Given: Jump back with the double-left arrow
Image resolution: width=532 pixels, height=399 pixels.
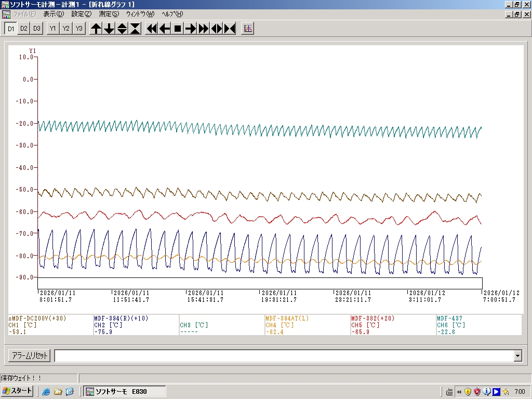Looking at the screenshot, I should tap(152, 29).
